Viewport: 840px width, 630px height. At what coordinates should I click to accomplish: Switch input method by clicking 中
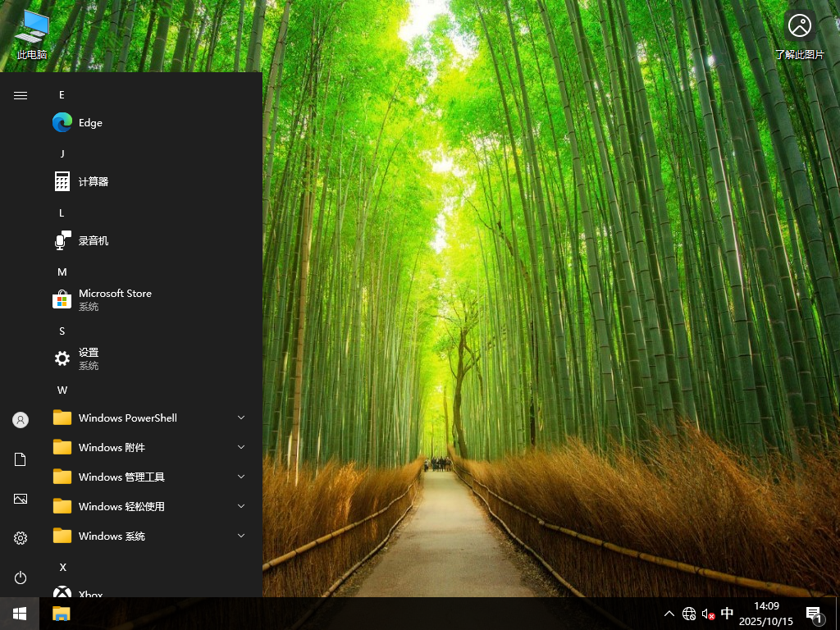pyautogui.click(x=726, y=613)
